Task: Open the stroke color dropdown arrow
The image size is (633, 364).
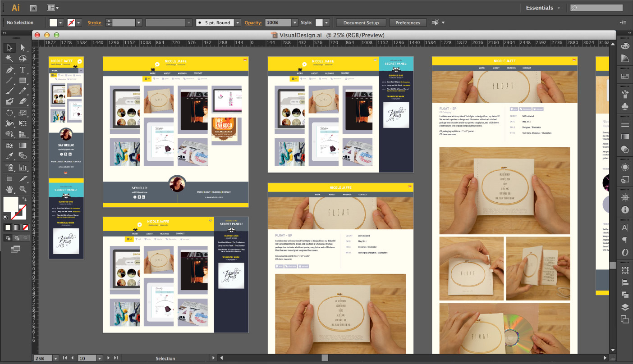Action: click(79, 23)
